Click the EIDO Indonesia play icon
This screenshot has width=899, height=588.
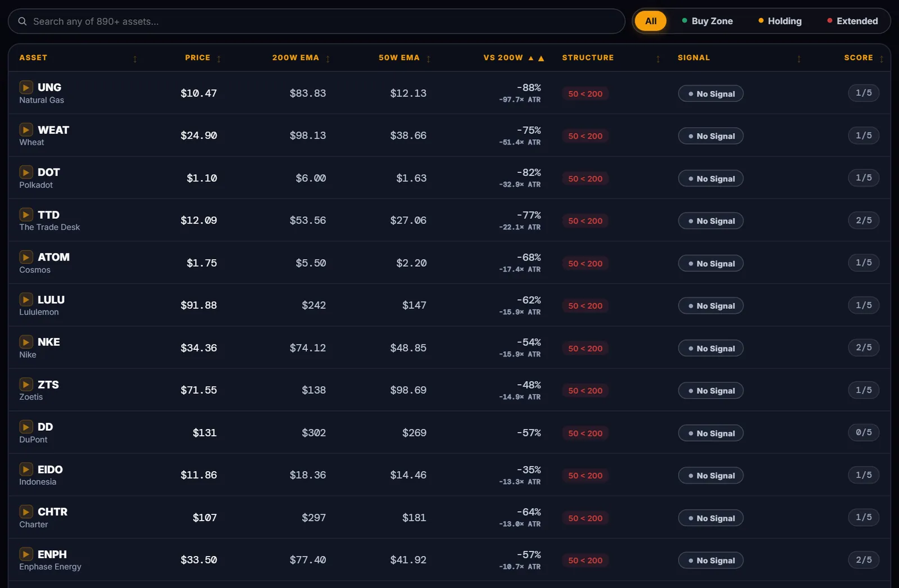tap(26, 469)
